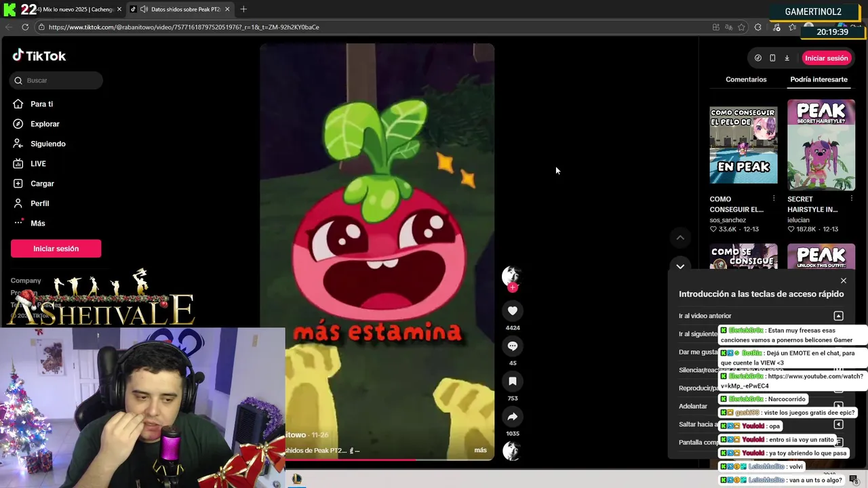Screen dimensions: 868x488
Task: Click the youtube.com link in chat
Action: 792,381
